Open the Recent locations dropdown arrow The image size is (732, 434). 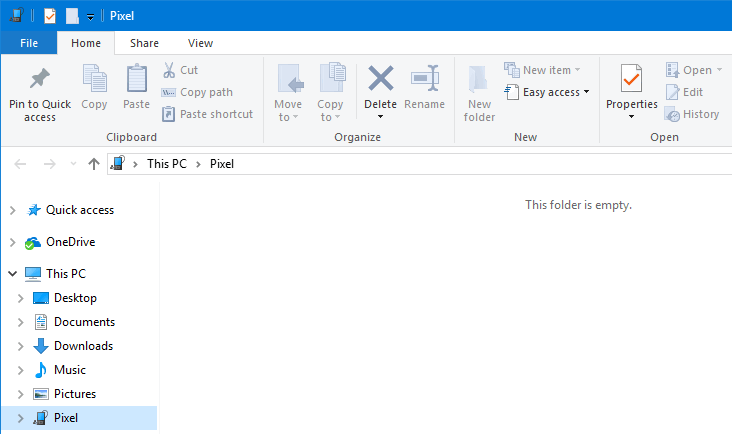(73, 164)
